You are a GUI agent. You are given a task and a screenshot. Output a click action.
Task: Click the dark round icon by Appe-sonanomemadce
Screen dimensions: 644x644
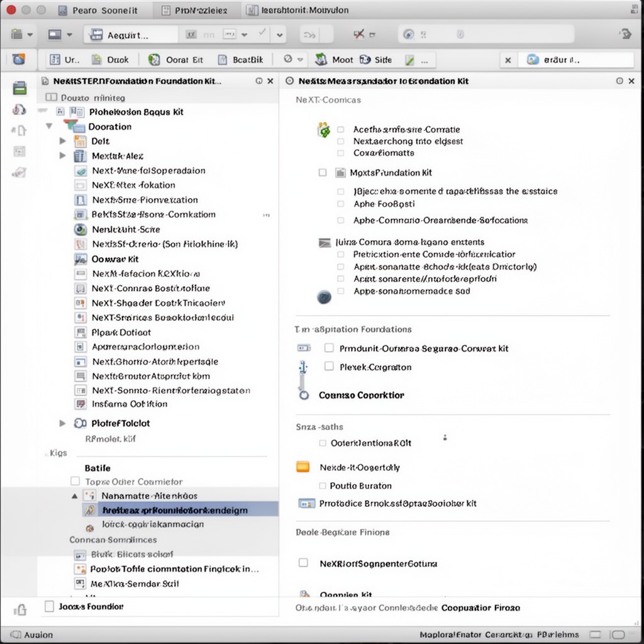[325, 297]
